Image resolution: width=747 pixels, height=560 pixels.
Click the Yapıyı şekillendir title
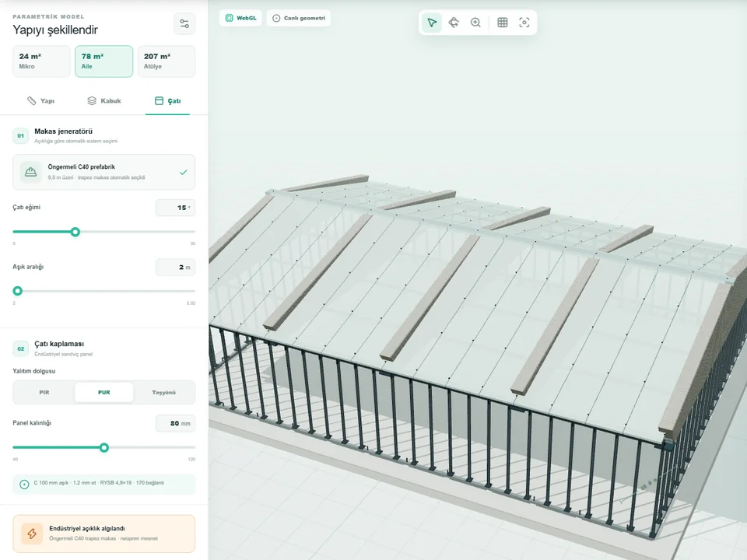pyautogui.click(x=55, y=30)
